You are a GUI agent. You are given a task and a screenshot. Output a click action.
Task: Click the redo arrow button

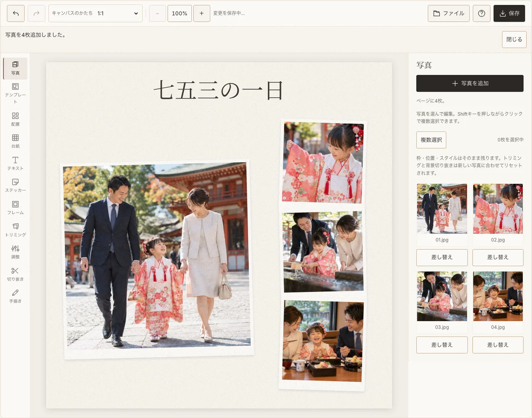[x=37, y=13]
